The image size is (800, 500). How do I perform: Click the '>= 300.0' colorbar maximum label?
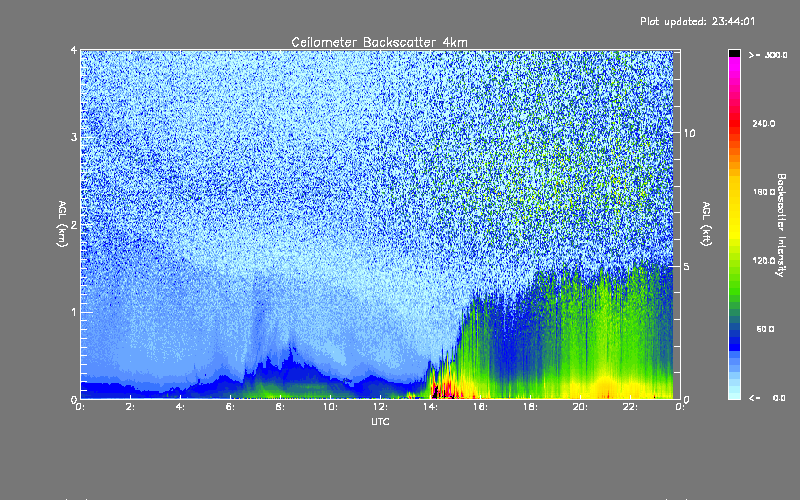768,55
